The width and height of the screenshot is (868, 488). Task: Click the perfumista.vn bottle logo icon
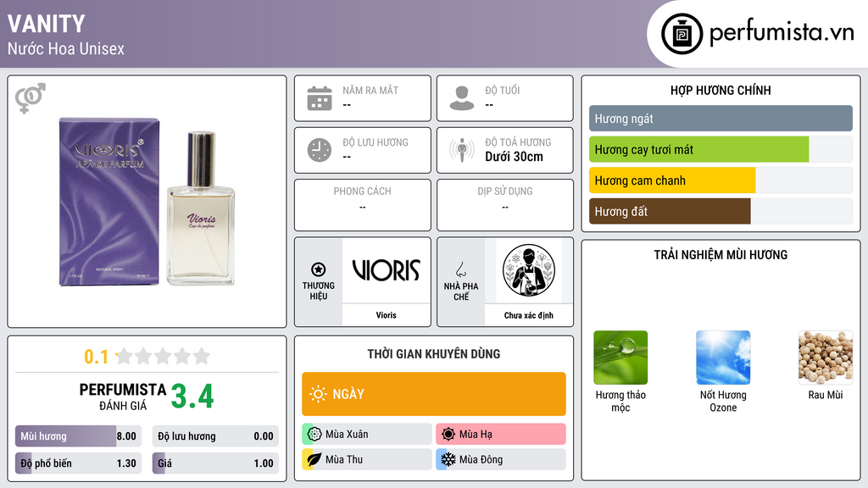click(x=682, y=34)
